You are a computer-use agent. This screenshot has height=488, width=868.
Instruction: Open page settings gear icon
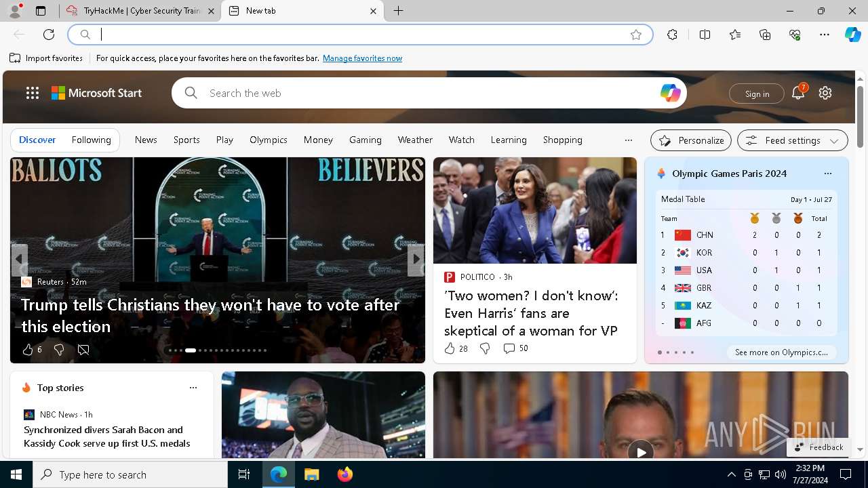point(825,93)
